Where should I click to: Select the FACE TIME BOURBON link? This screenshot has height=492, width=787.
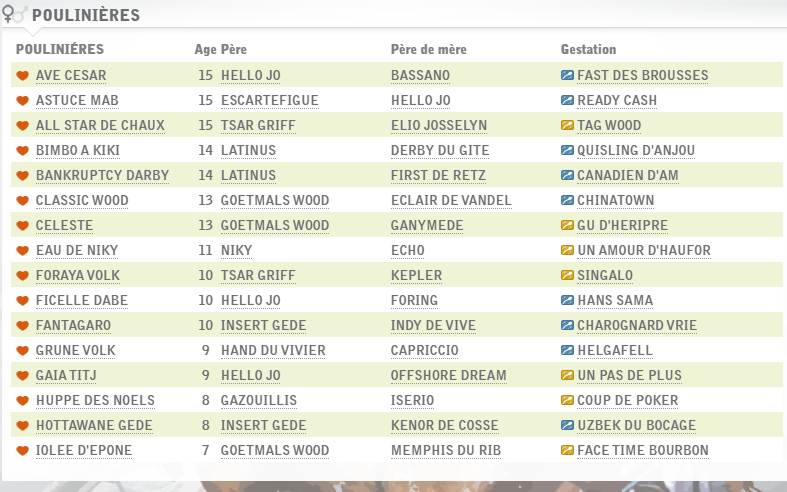tap(642, 451)
